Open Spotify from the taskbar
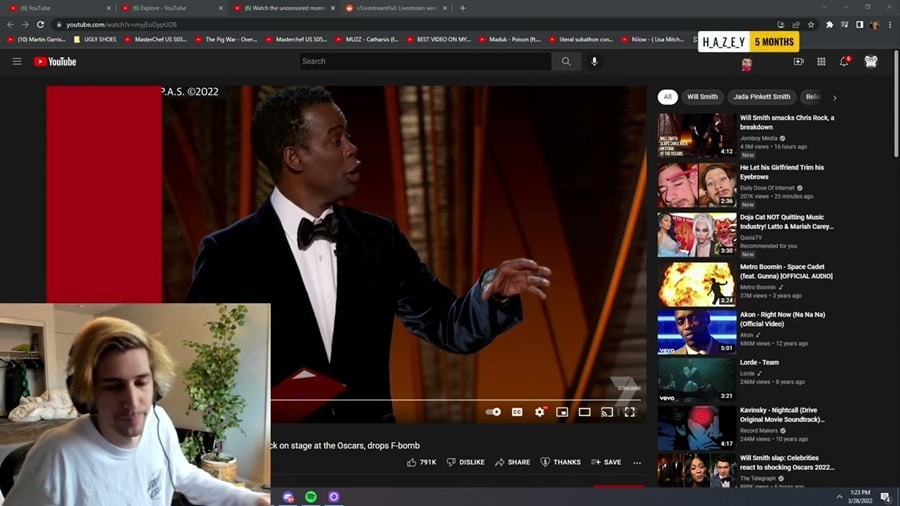Screen dimensions: 900x506 click(311, 496)
